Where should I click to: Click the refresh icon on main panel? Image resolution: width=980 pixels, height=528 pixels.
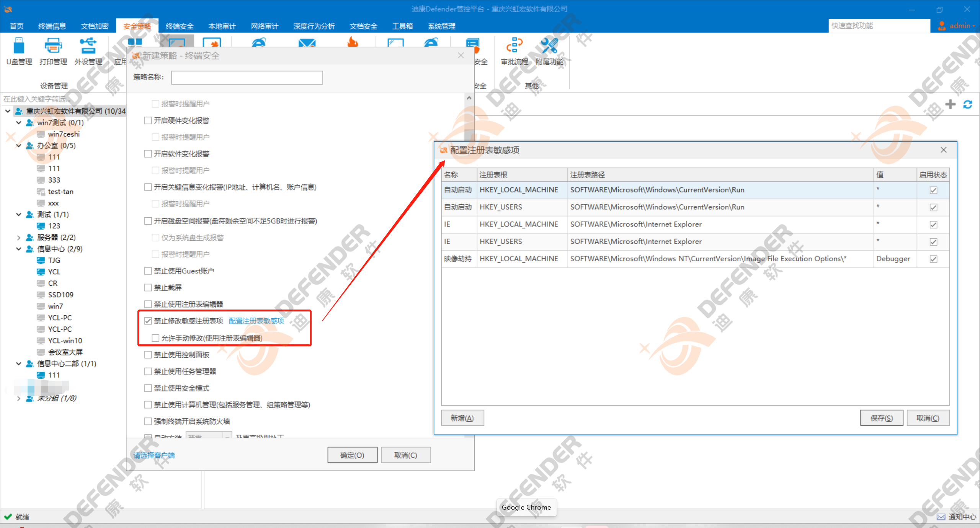(968, 104)
